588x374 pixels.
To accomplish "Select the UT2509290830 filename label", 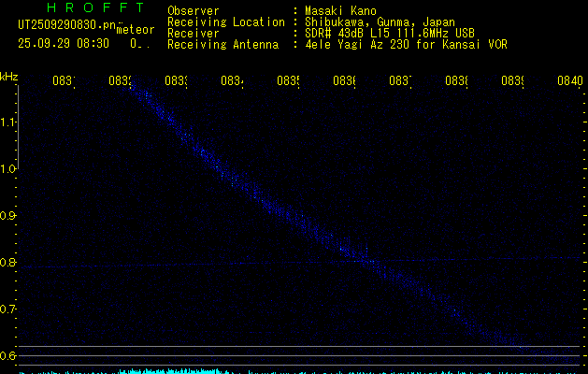I will (x=65, y=25).
